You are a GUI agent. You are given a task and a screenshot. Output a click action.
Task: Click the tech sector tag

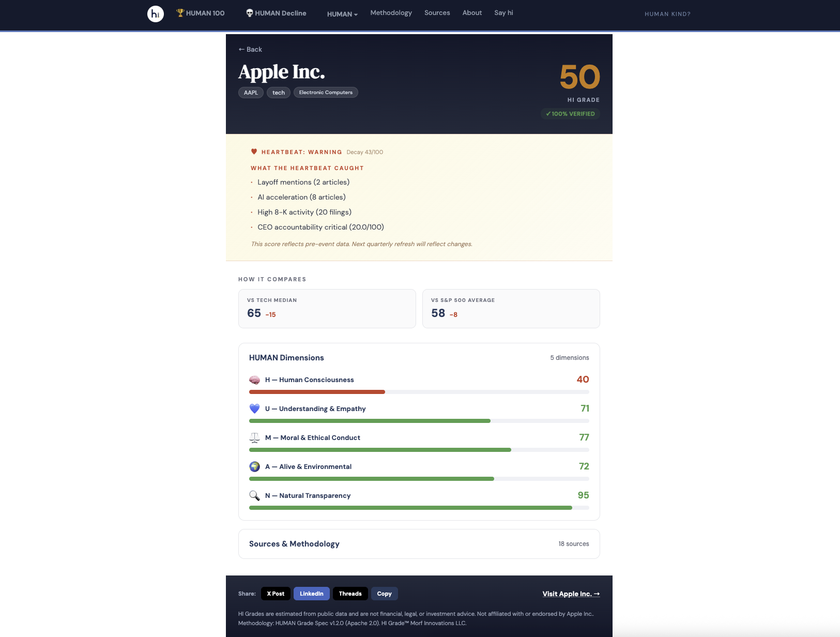pyautogui.click(x=279, y=93)
